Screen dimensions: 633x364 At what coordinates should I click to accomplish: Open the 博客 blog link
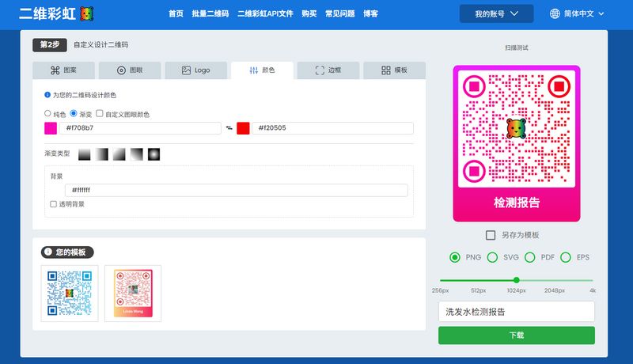pos(370,13)
